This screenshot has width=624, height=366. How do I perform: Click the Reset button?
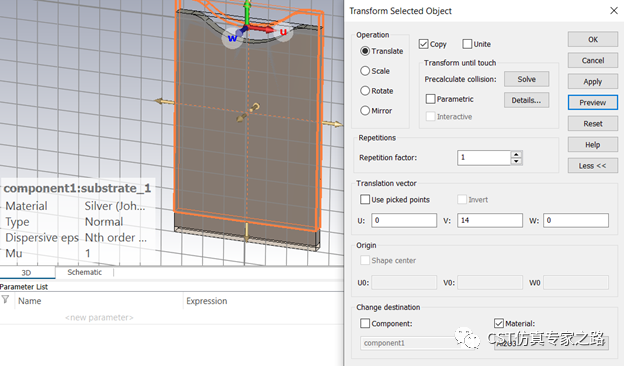click(593, 124)
